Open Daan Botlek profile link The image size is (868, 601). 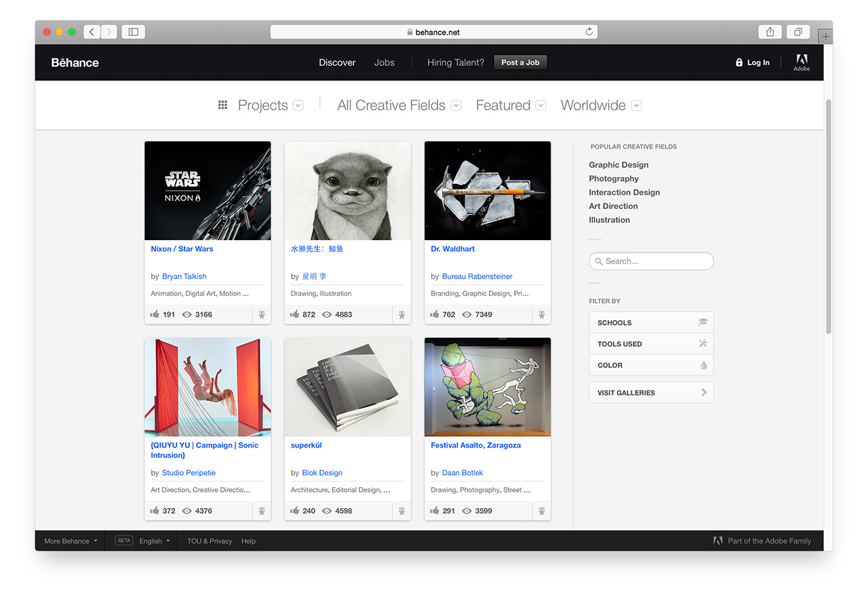pos(462,473)
